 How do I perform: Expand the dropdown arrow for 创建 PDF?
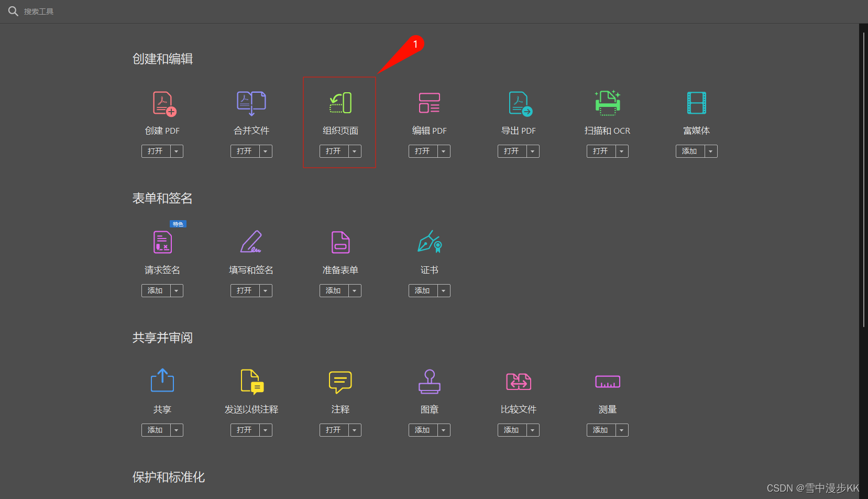[177, 151]
